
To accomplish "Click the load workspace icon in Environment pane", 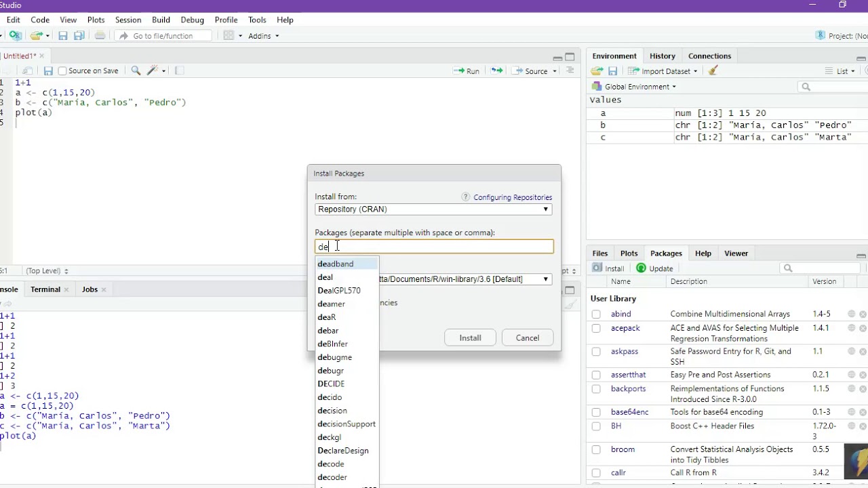I will (x=597, y=71).
